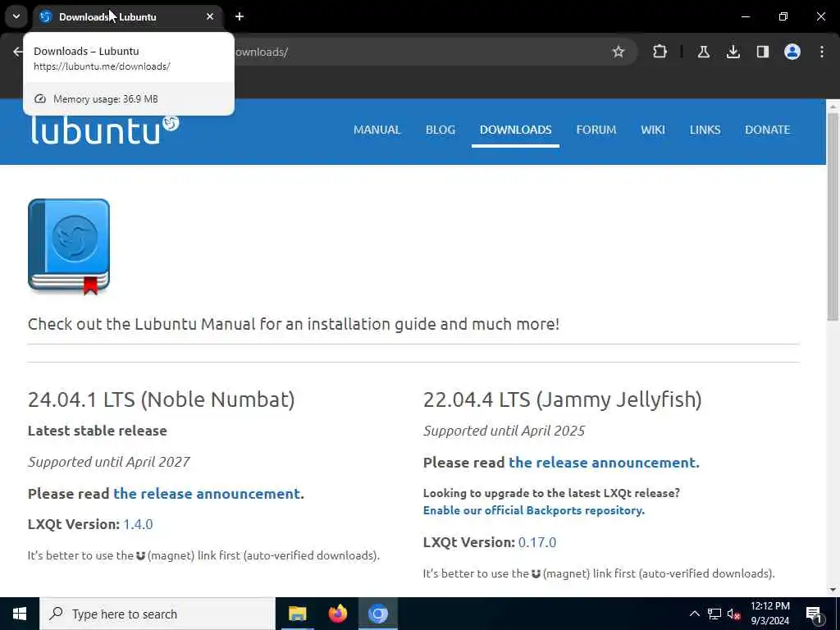Open the muted volume tray icon
The image size is (840, 630).
pyautogui.click(x=734, y=614)
